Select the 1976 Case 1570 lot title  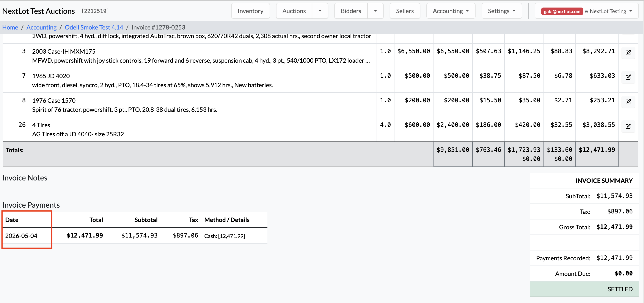click(54, 100)
